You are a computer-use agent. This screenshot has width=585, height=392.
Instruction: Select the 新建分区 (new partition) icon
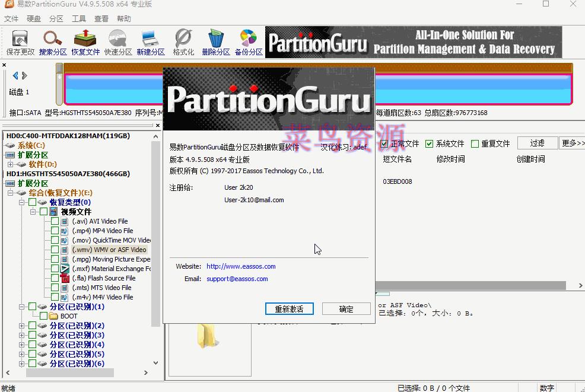tap(151, 42)
